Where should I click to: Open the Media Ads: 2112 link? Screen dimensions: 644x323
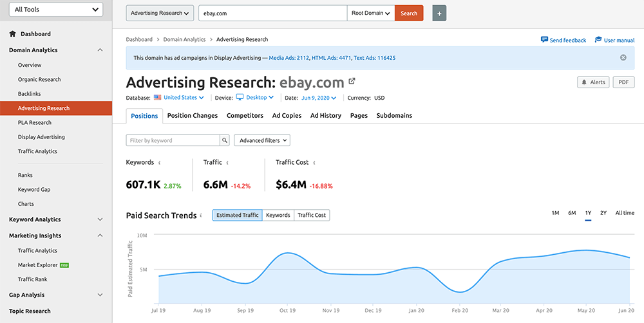click(x=289, y=58)
